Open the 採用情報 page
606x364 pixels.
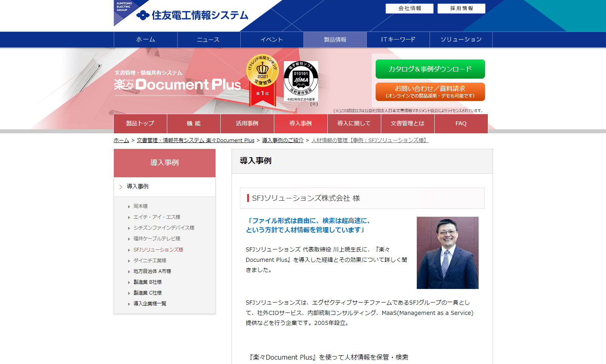coord(461,8)
